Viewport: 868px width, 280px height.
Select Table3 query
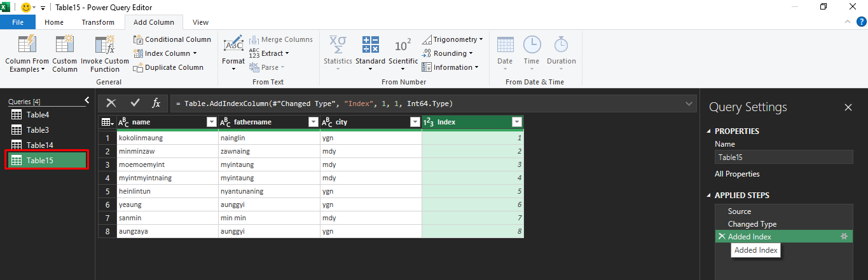[x=47, y=130]
